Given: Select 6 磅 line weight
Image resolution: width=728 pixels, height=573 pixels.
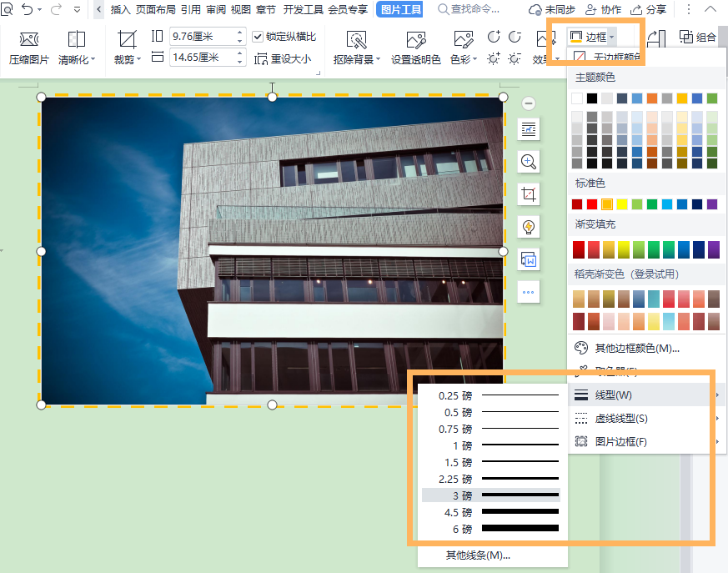Looking at the screenshot, I should 491,529.
